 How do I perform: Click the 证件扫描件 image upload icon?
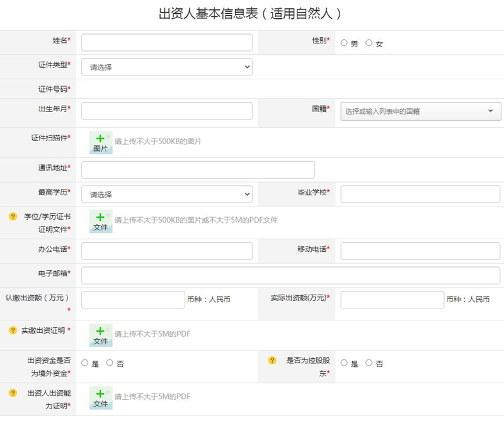click(x=100, y=142)
